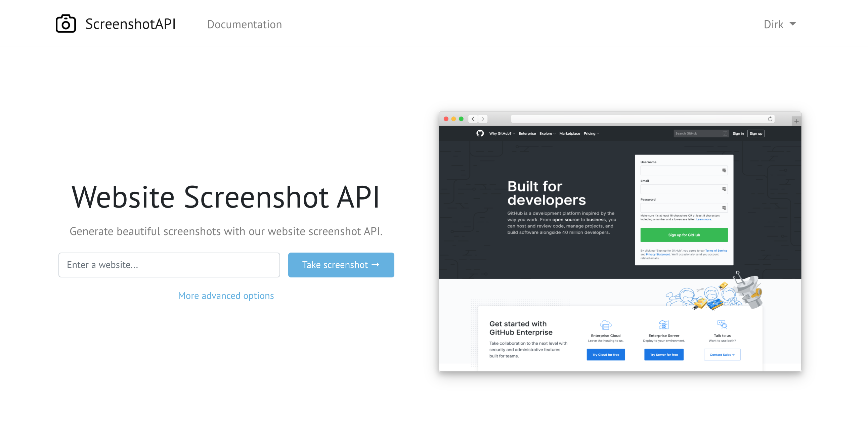Click the Enterprise Cloud icon in preview
The width and height of the screenshot is (868, 442).
coord(606,325)
